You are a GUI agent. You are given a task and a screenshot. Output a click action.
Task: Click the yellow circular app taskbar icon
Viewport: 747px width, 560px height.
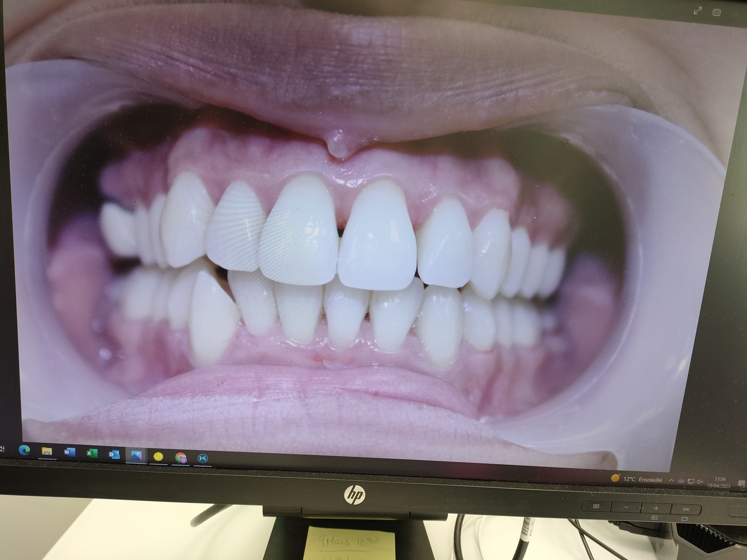coord(158,457)
